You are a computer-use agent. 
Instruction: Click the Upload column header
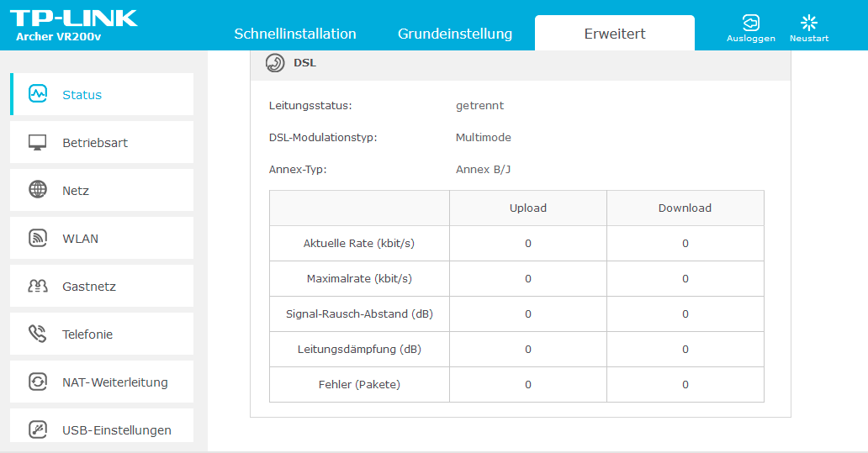tap(528, 208)
